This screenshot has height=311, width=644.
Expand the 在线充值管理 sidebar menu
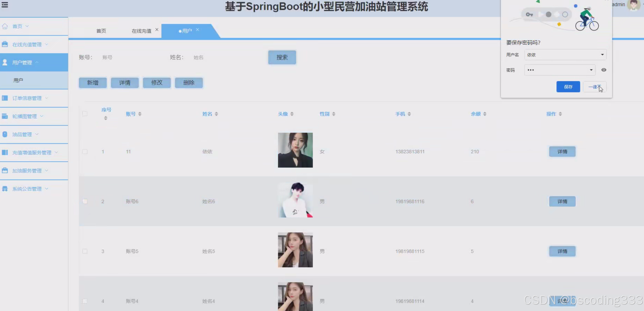[46, 44]
